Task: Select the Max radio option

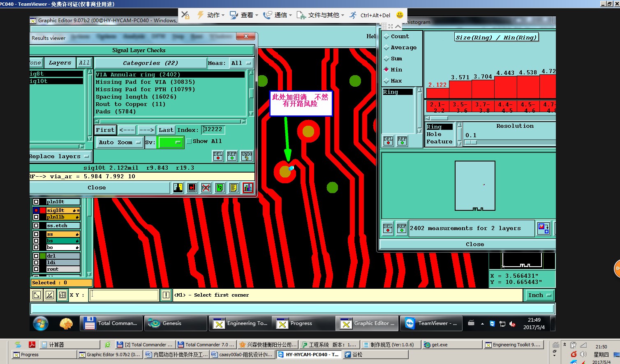Action: click(x=386, y=81)
